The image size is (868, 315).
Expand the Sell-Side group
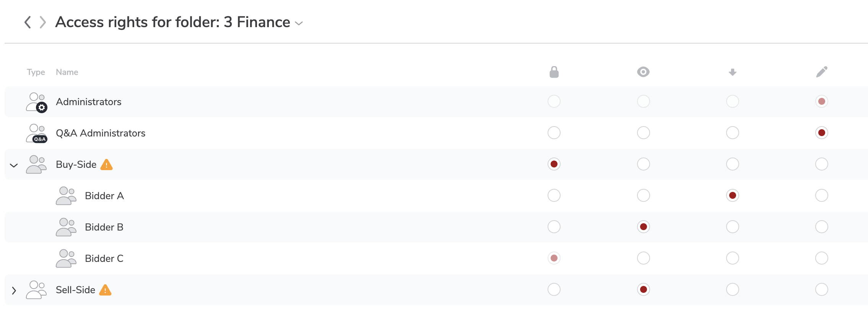click(x=14, y=291)
